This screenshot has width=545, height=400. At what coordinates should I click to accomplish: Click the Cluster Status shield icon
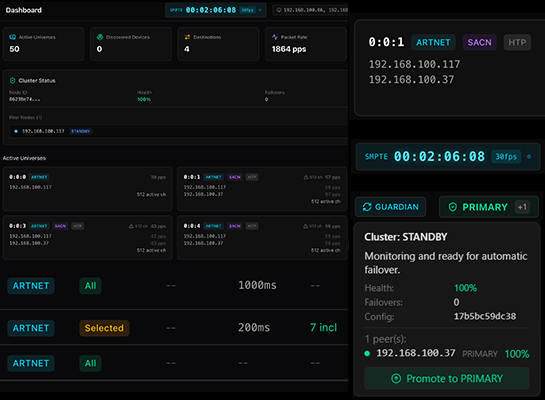pos(13,81)
